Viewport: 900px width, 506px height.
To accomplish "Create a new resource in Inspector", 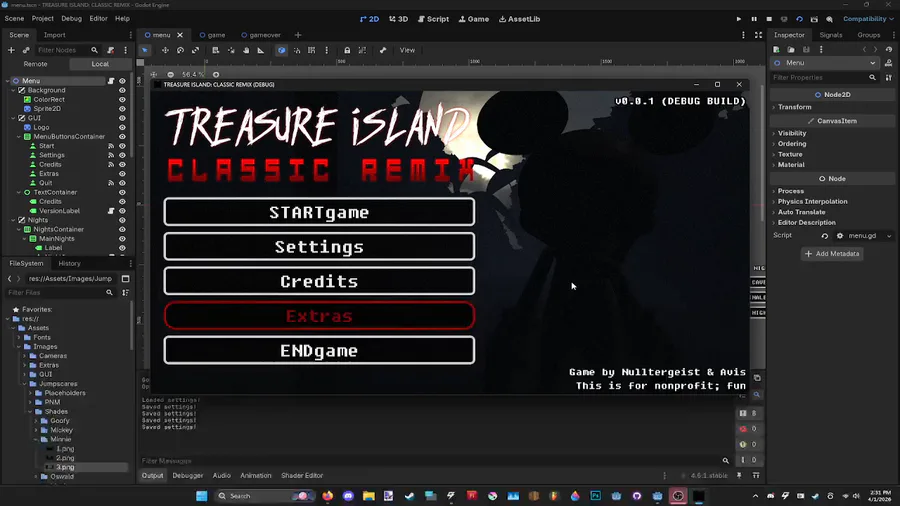I will [x=776, y=50].
